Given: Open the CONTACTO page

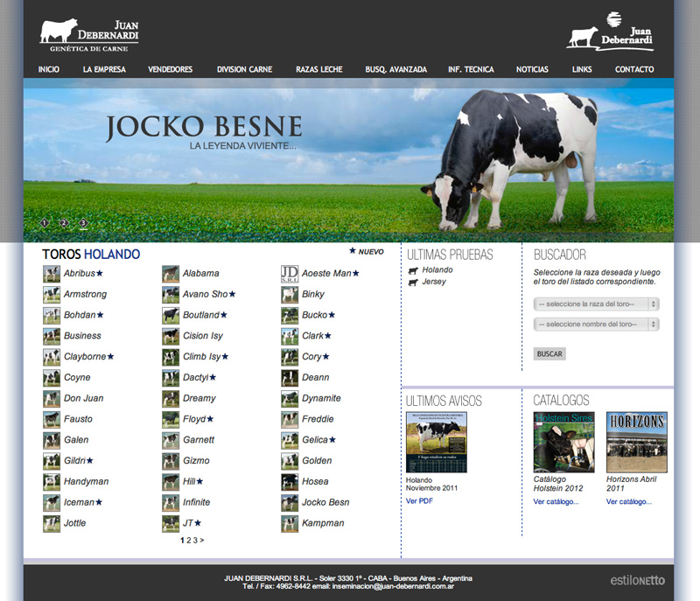Looking at the screenshot, I should pos(633,70).
